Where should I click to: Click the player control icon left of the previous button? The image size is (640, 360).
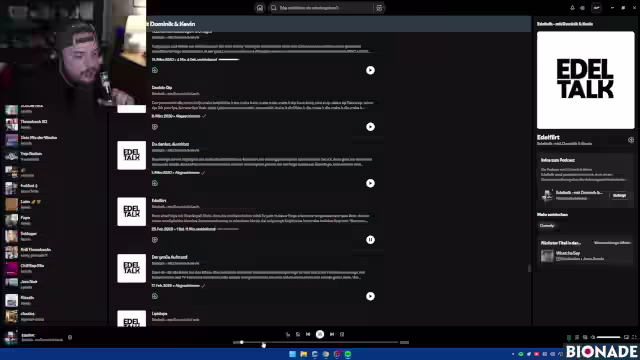(x=298, y=334)
